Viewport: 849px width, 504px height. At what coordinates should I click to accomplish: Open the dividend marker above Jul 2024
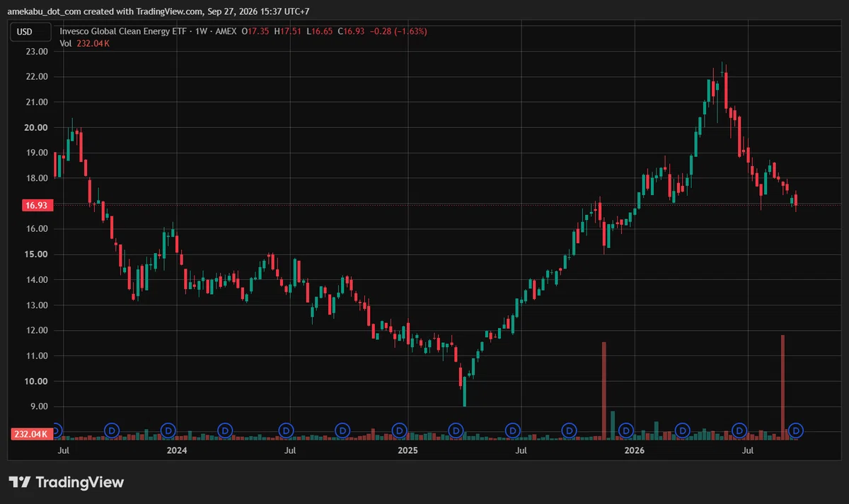[286, 430]
